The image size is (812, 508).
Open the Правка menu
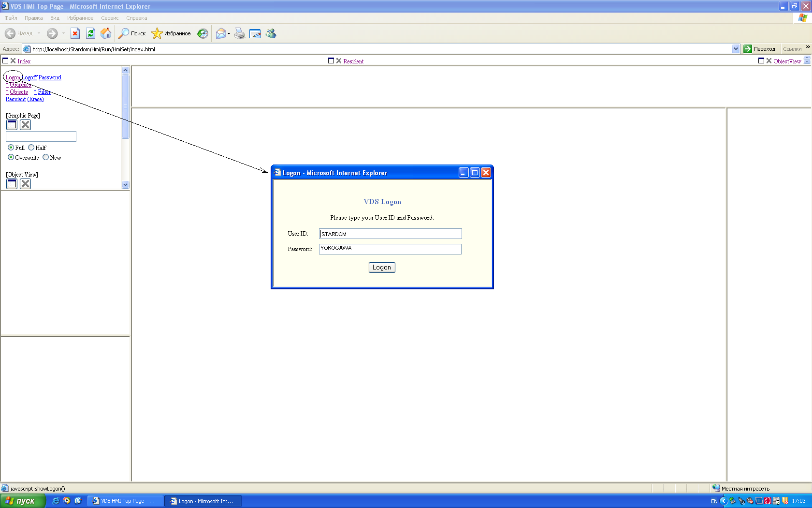(33, 18)
